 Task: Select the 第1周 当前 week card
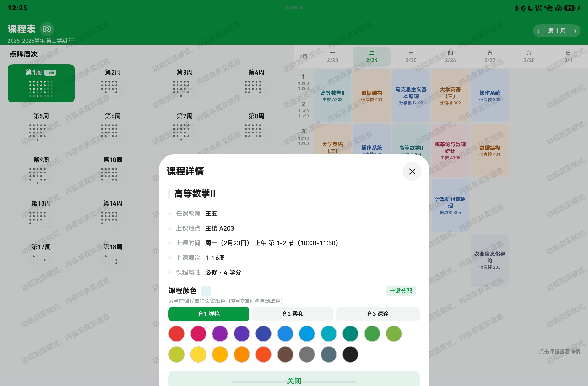pyautogui.click(x=41, y=83)
